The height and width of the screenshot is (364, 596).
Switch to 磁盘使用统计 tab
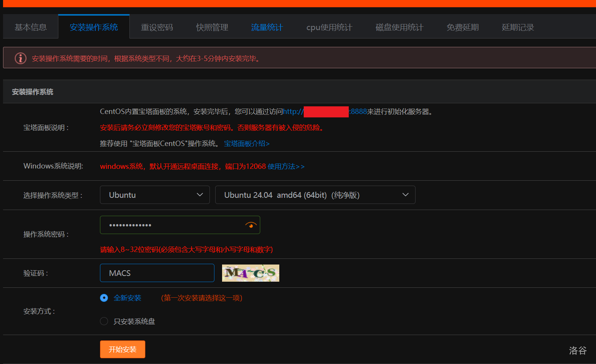(x=399, y=27)
